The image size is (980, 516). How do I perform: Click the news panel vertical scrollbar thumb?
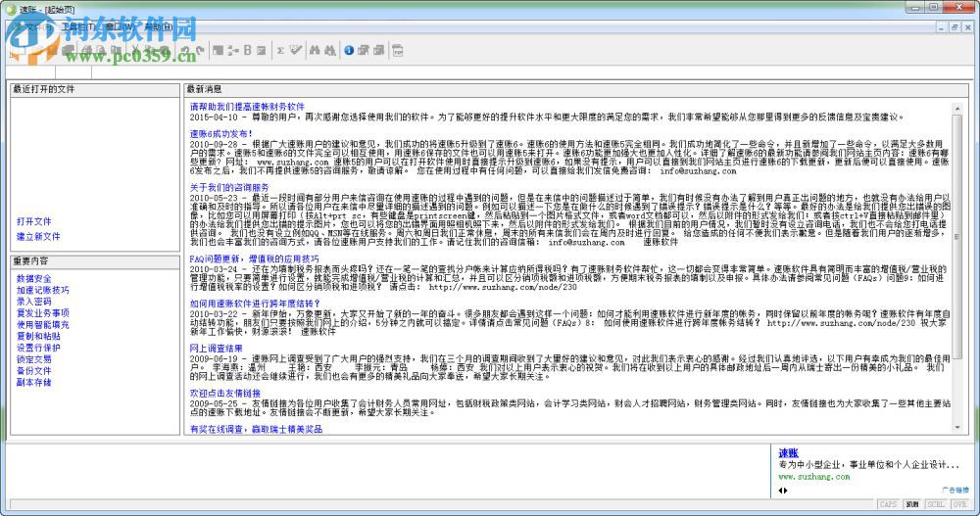956,237
